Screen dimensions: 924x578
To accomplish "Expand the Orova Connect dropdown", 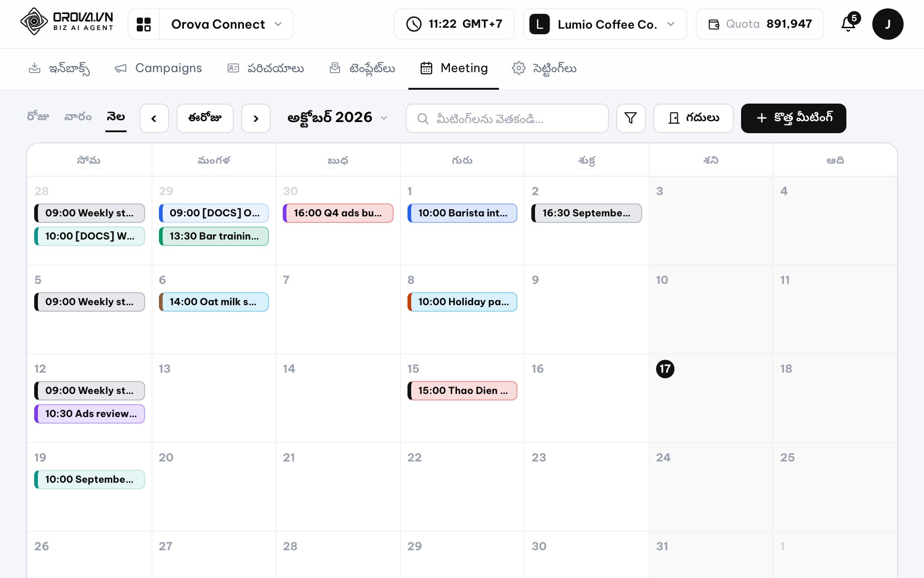I will (226, 24).
